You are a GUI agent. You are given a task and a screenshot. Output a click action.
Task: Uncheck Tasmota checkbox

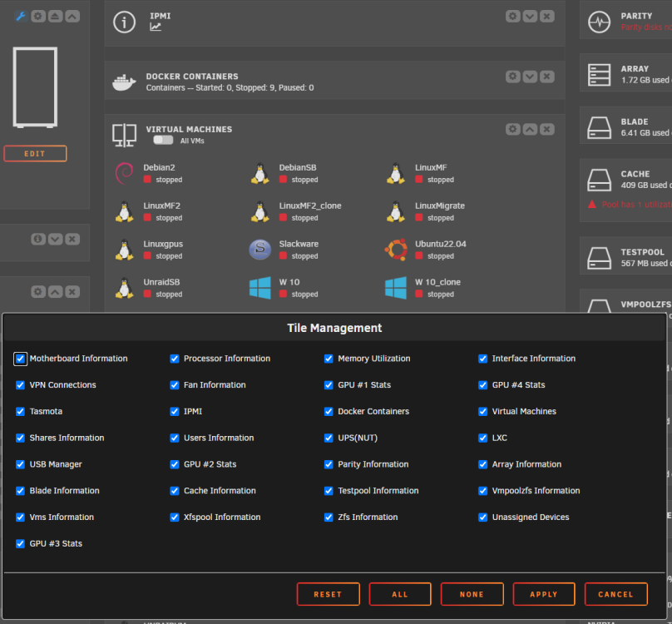tap(20, 412)
